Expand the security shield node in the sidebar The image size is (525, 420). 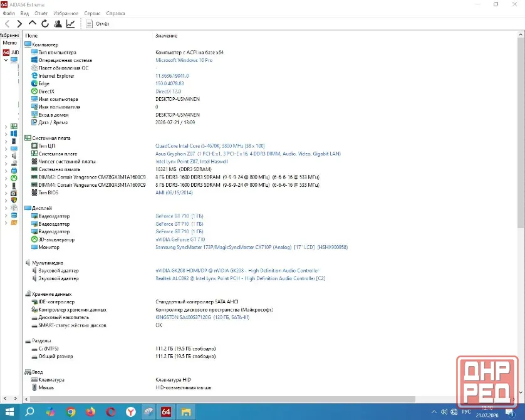tap(6, 201)
